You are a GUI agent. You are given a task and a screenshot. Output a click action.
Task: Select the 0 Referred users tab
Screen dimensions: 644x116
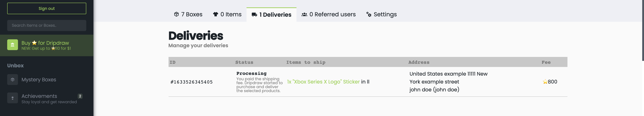tap(328, 14)
